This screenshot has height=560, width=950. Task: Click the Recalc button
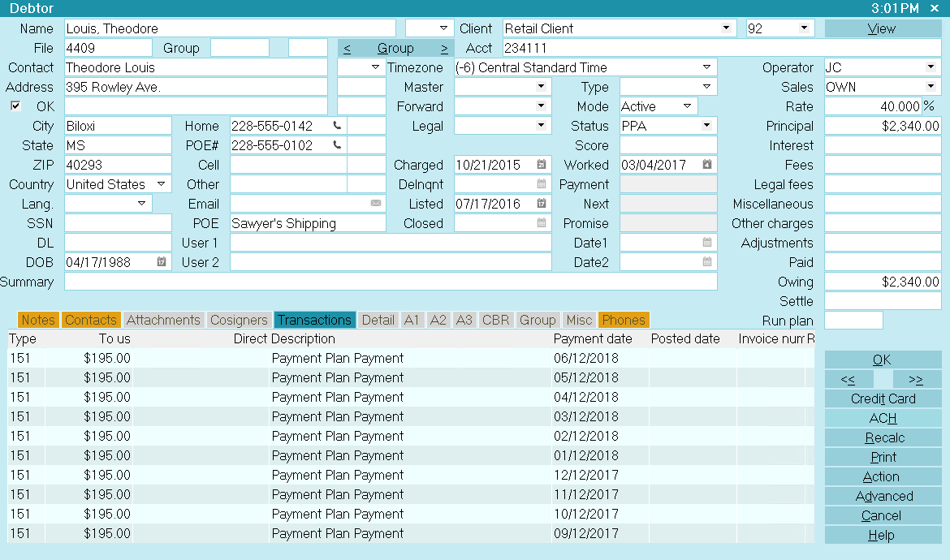883,437
